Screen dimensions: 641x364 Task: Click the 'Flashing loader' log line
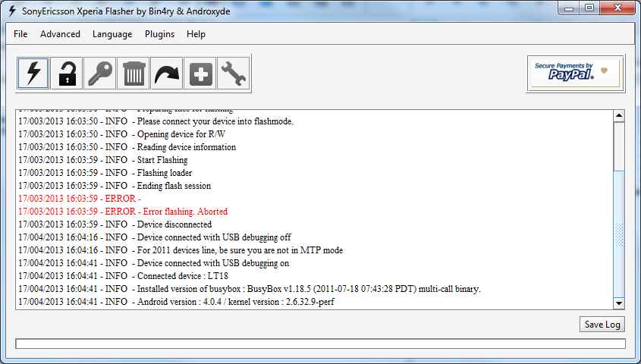pos(105,173)
